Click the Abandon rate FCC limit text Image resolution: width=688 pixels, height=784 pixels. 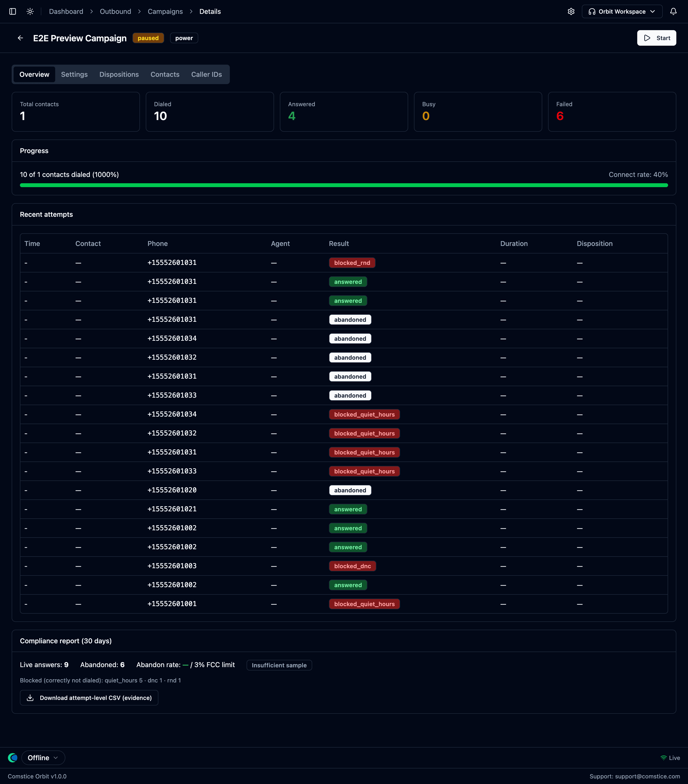[186, 665]
